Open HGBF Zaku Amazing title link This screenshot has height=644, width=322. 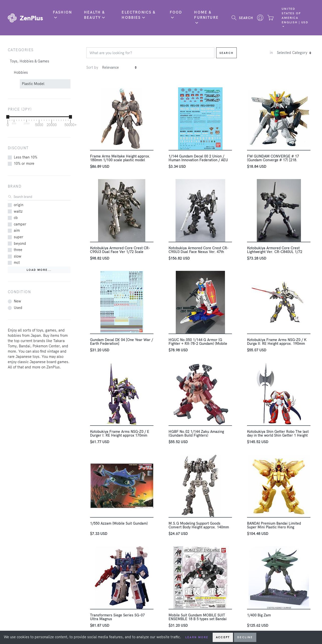point(196,433)
